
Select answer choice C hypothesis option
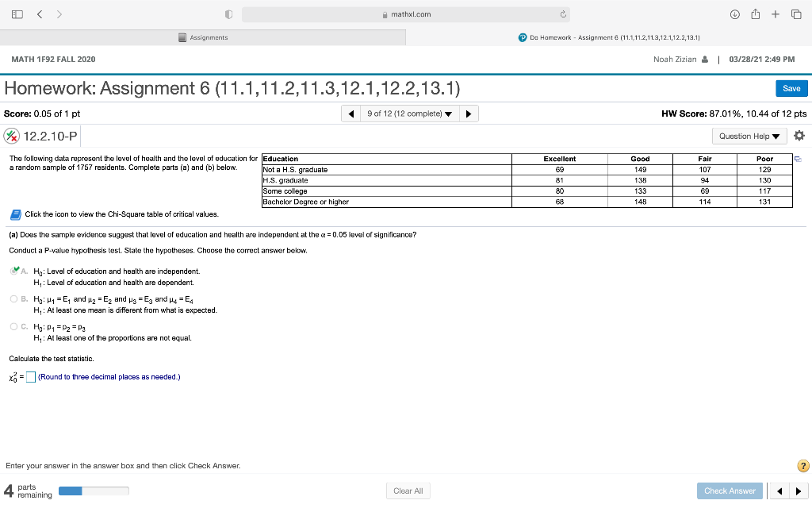tap(13, 326)
